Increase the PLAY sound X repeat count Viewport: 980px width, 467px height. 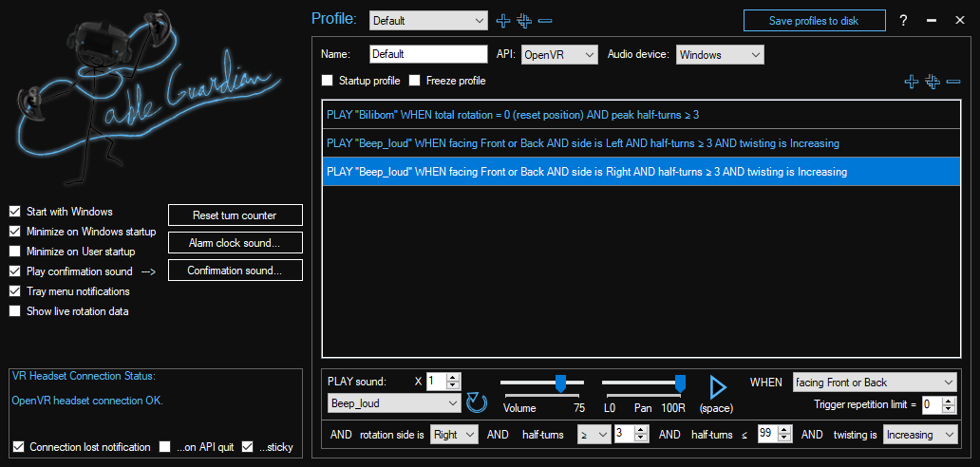pos(453,377)
